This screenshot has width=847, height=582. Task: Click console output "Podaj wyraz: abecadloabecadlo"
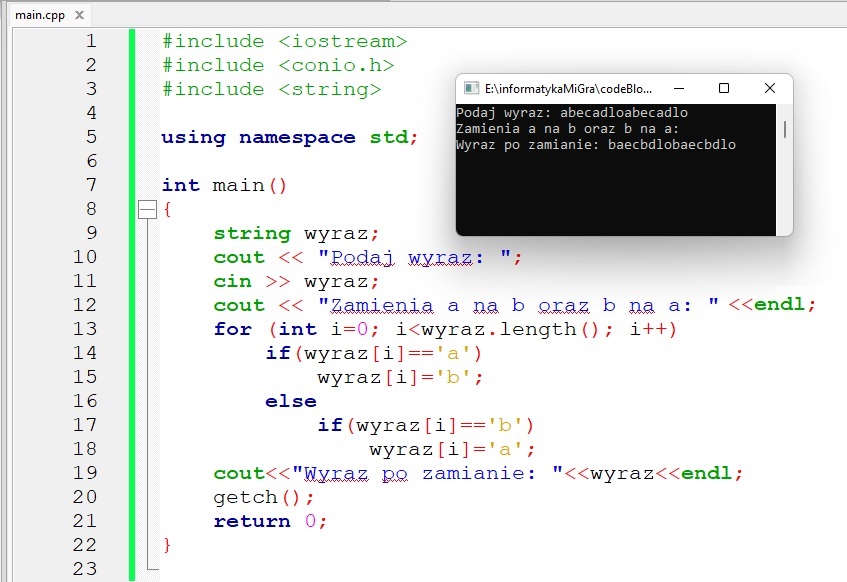(572, 113)
